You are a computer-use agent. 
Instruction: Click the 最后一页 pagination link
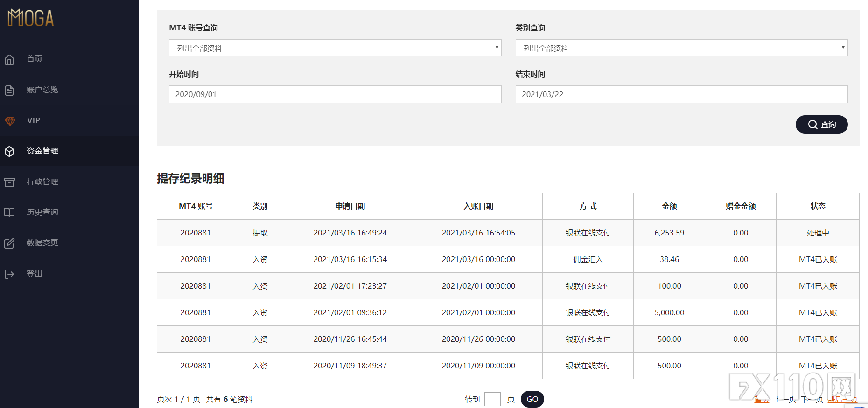tap(842, 400)
